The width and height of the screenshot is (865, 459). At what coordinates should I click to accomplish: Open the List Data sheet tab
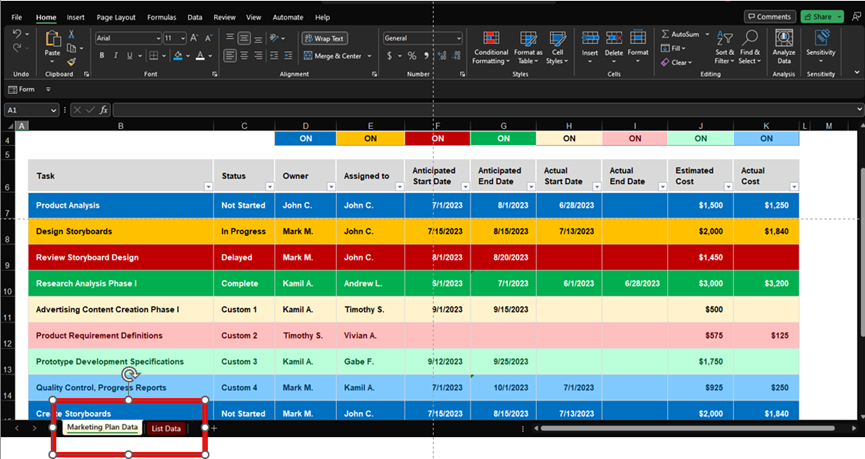[x=166, y=428]
